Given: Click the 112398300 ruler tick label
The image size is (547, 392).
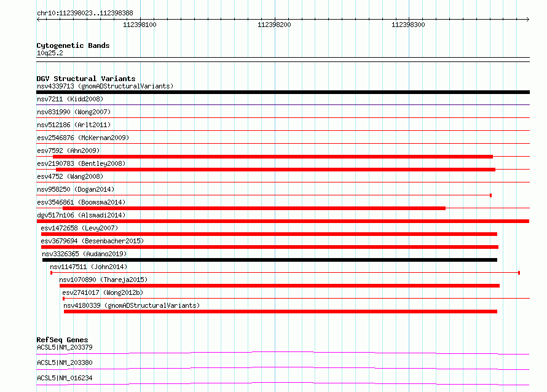Looking at the screenshot, I should coord(408,25).
